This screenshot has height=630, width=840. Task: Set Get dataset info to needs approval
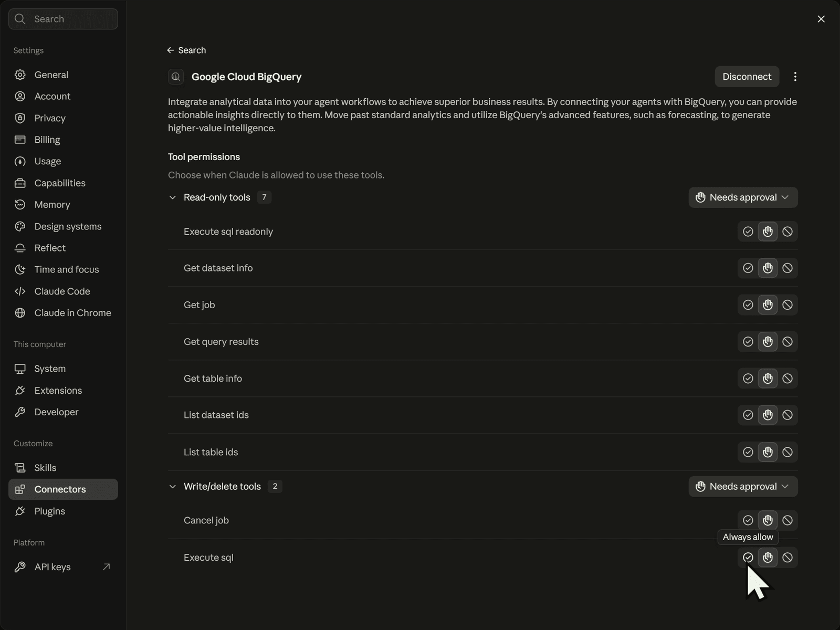click(x=768, y=268)
